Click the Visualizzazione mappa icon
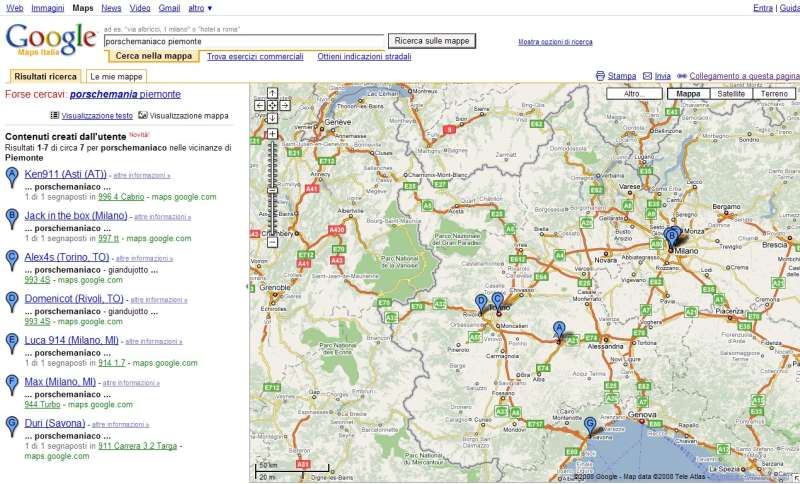The height and width of the screenshot is (484, 800). point(143,115)
